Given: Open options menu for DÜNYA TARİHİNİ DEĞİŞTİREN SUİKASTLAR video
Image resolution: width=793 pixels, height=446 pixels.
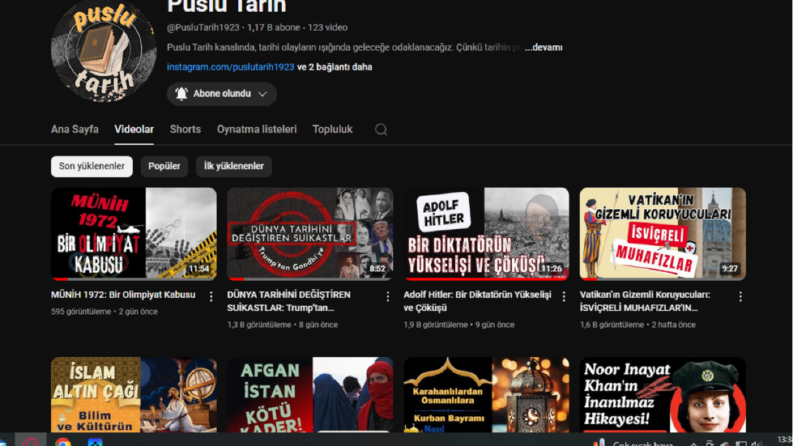Looking at the screenshot, I should (387, 297).
